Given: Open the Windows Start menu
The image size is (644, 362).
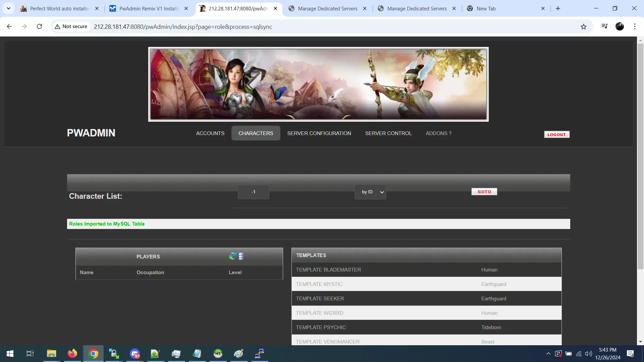Looking at the screenshot, I should tap(10, 354).
